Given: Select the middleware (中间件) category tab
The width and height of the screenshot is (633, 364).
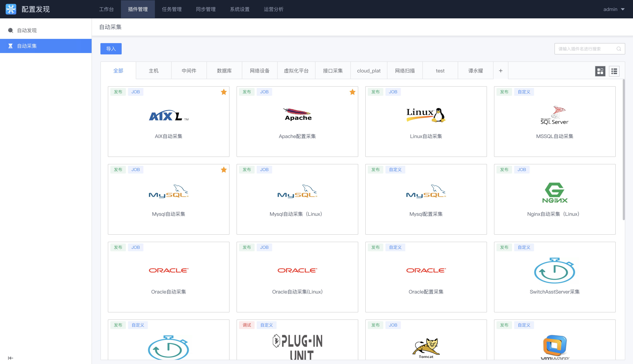Looking at the screenshot, I should (189, 71).
